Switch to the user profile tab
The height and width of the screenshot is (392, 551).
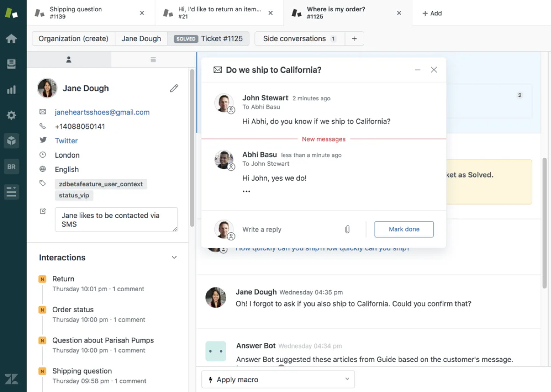click(x=69, y=60)
